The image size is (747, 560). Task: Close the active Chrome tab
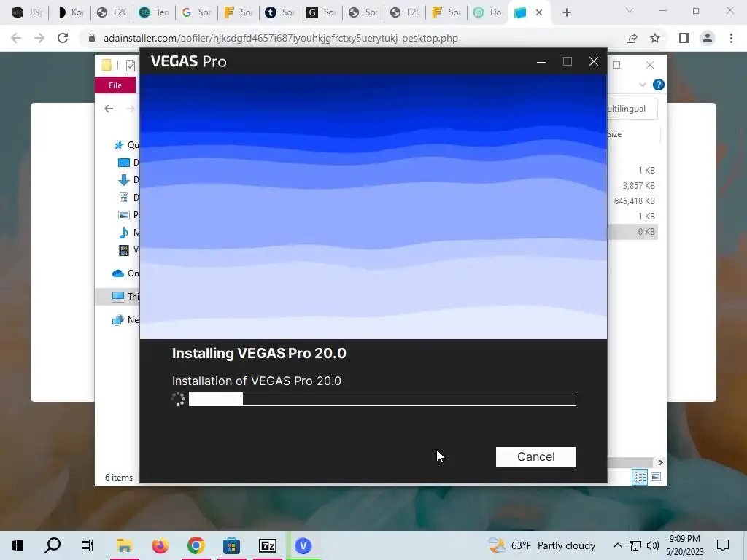click(x=539, y=12)
